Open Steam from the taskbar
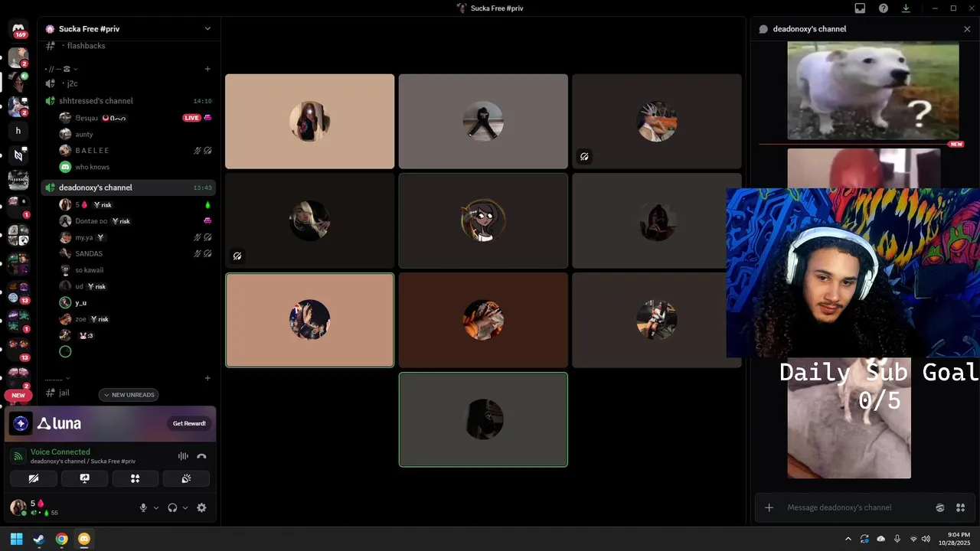The height and width of the screenshot is (551, 980). tap(39, 539)
